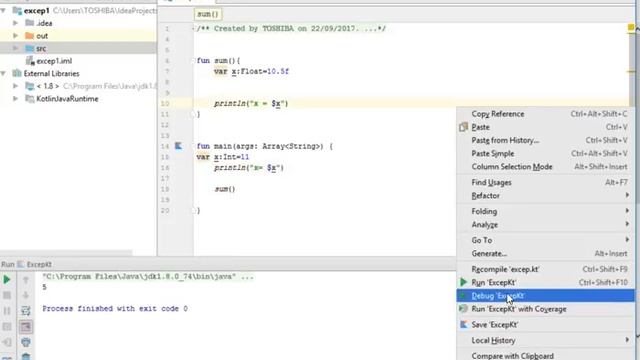The width and height of the screenshot is (640, 360).
Task: Click the excep1 module icon in project tree
Action: pyautogui.click(x=17, y=11)
